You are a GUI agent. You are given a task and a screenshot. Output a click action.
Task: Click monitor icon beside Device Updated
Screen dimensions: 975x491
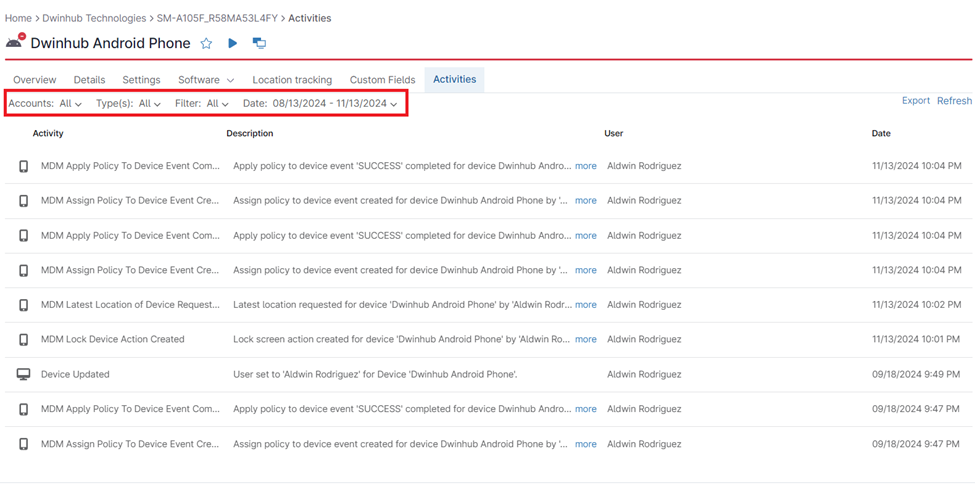[x=24, y=374]
